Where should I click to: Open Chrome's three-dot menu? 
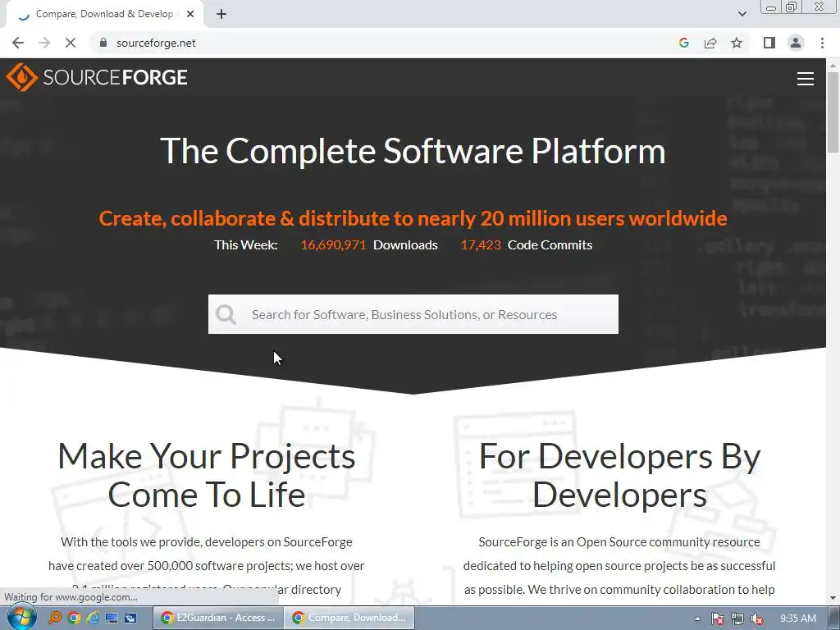point(822,43)
